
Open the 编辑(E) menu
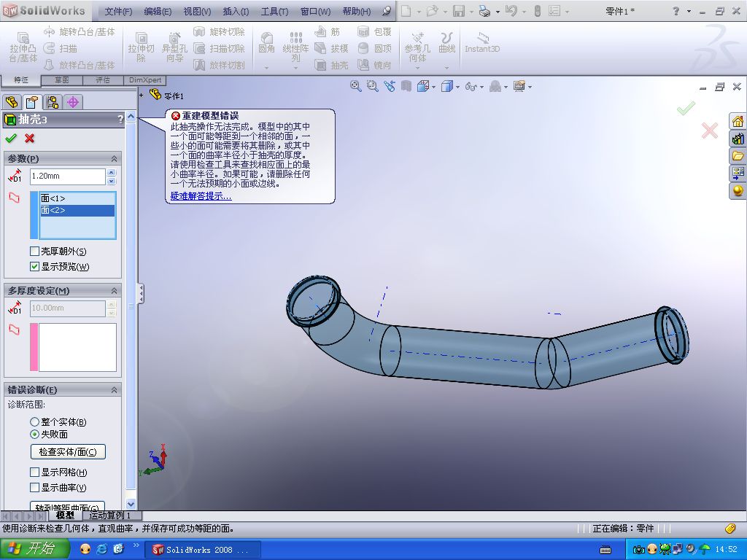tap(158, 11)
